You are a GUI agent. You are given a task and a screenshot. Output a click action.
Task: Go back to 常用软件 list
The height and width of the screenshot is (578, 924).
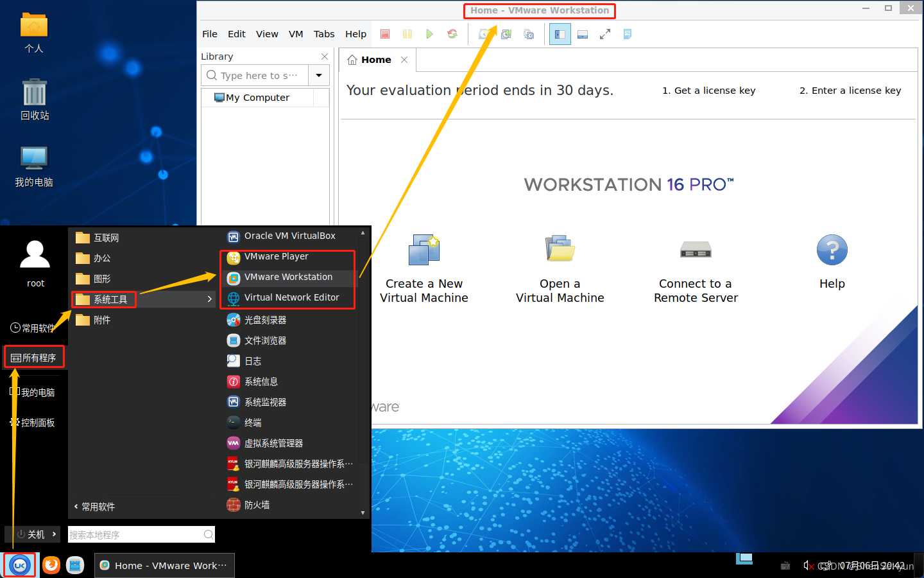coord(94,507)
